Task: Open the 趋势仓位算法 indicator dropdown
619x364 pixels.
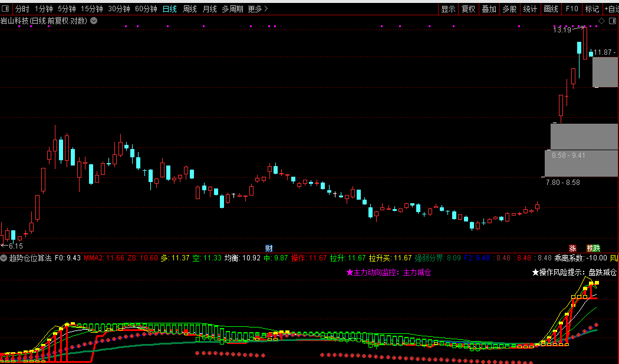Action: 4,258
